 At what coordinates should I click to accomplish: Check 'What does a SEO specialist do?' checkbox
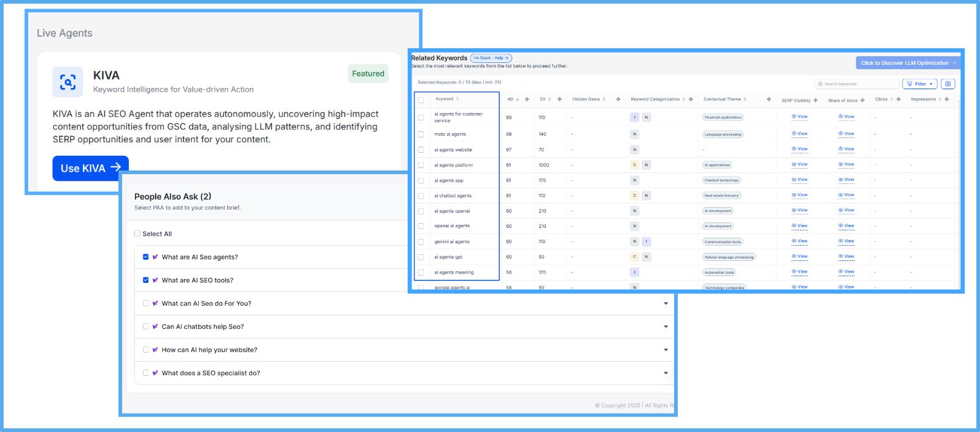click(146, 373)
